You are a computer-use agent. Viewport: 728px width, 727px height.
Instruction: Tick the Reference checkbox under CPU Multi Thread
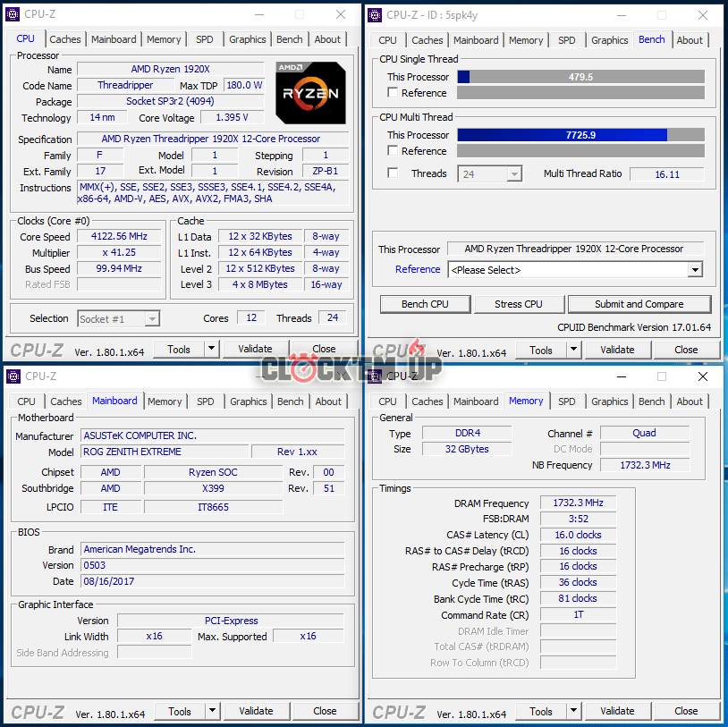coord(393,151)
